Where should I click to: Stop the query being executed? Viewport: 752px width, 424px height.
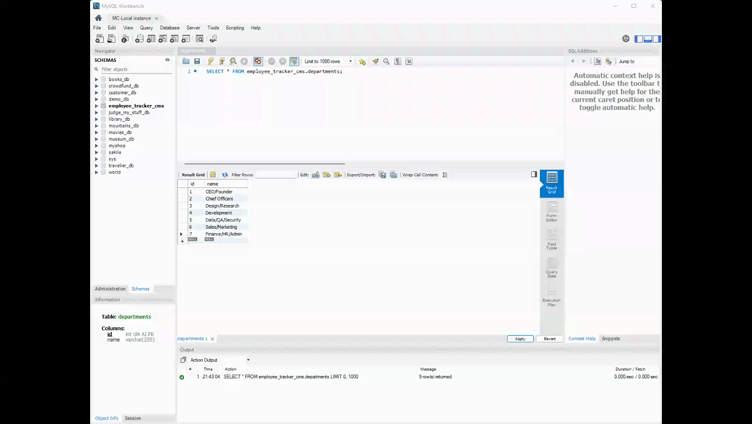244,61
